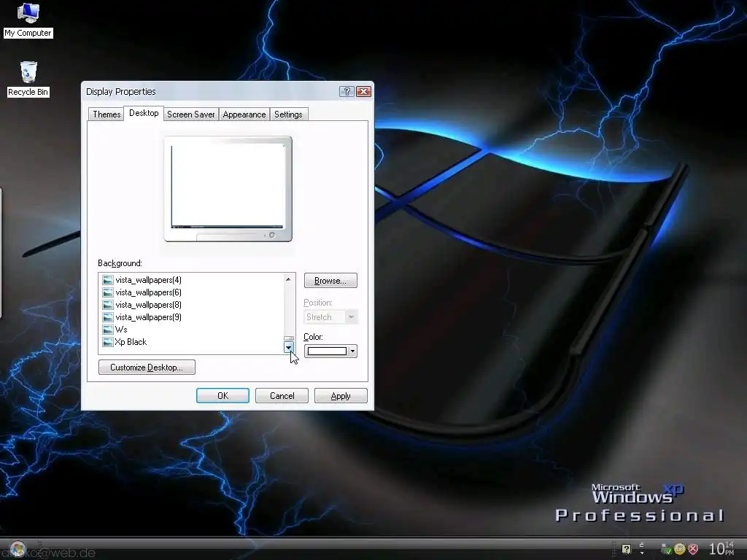Open the Appearance tab
The width and height of the screenshot is (747, 560).
point(244,114)
